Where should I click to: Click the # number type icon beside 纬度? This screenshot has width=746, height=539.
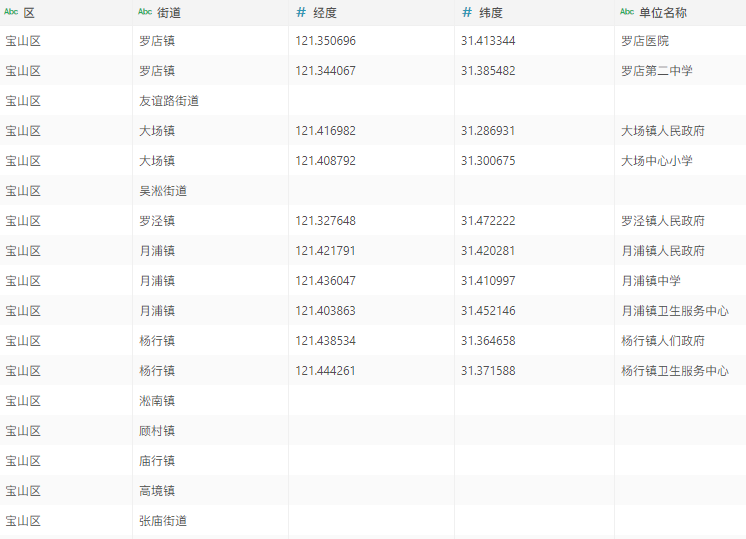click(467, 12)
